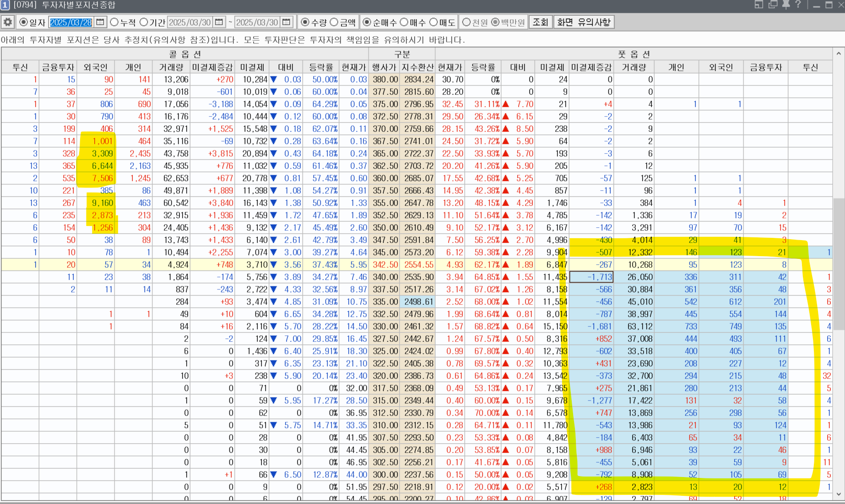Click the pin window icon
The height and width of the screenshot is (504, 845).
pyautogui.click(x=786, y=5)
